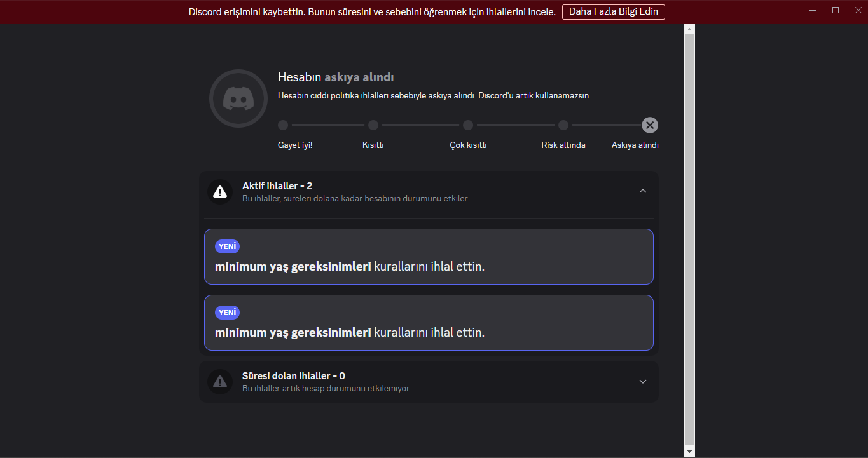Open Daha Fazla Bilgi Edin
Viewport: 868px width, 458px height.
[x=614, y=11]
